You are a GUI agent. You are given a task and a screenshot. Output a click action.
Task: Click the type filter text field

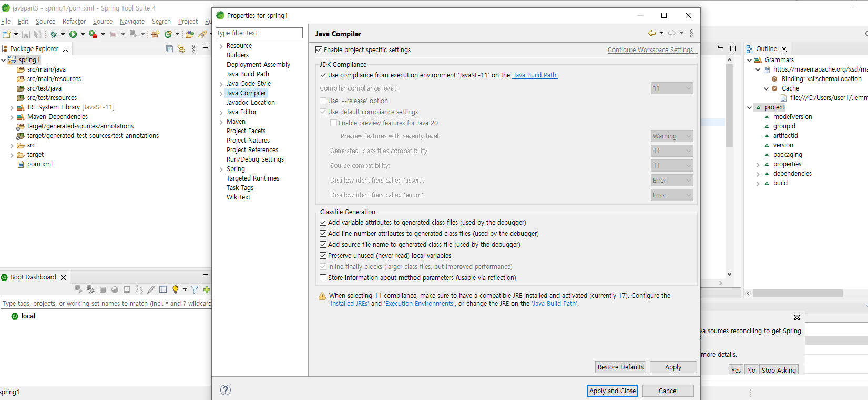[x=259, y=33]
